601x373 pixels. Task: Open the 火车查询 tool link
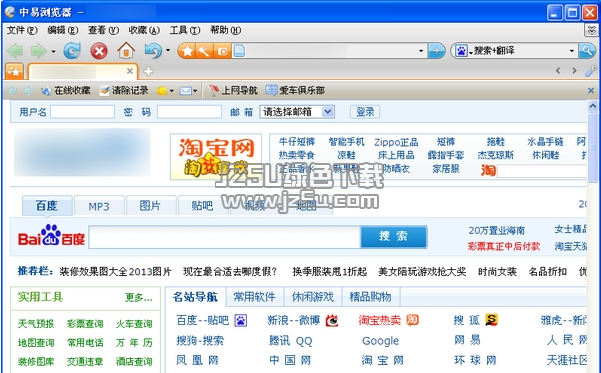(x=134, y=324)
